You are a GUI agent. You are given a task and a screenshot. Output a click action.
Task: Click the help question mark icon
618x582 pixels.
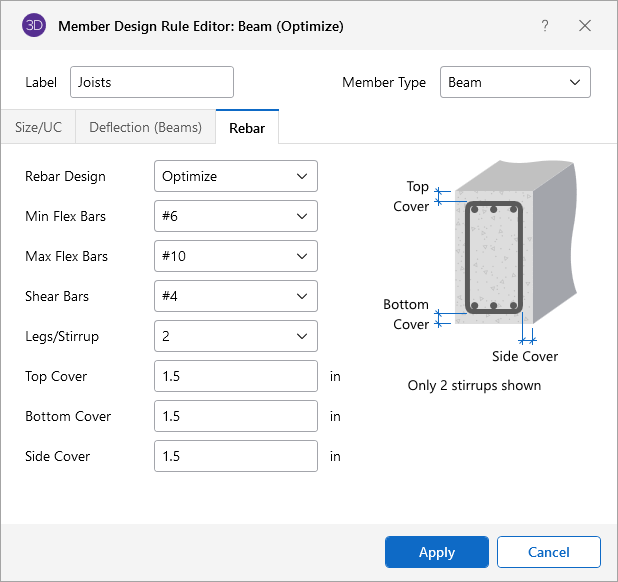(x=545, y=26)
